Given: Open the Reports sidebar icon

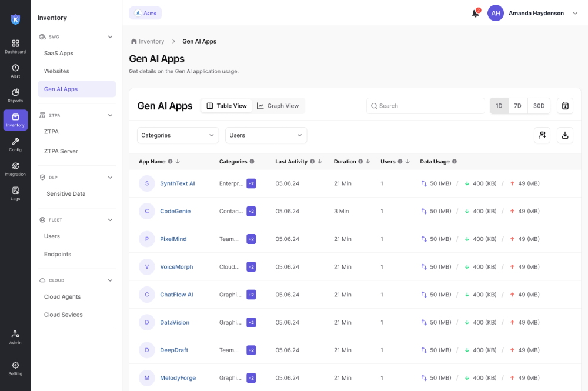Looking at the screenshot, I should tap(15, 95).
